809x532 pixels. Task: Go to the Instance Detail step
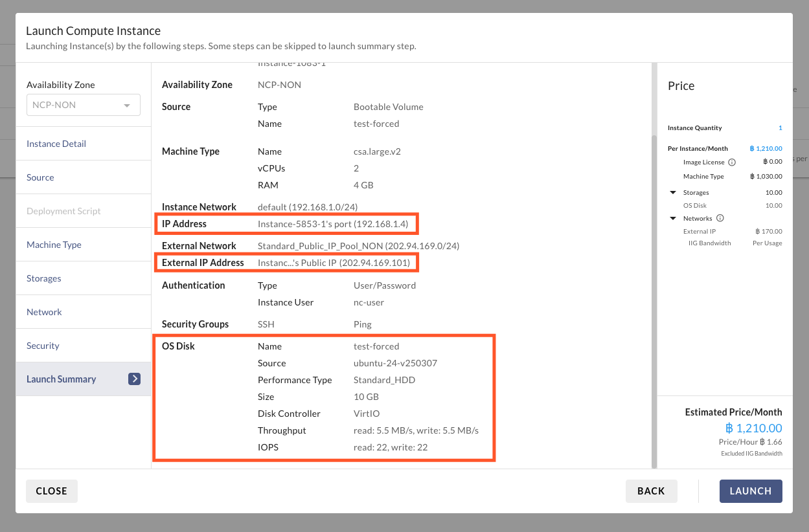(x=56, y=144)
